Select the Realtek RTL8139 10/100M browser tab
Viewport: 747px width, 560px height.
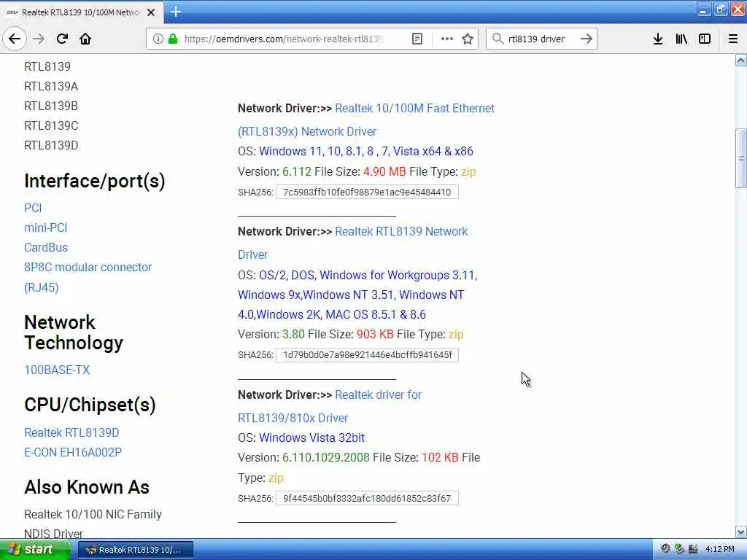pyautogui.click(x=82, y=12)
